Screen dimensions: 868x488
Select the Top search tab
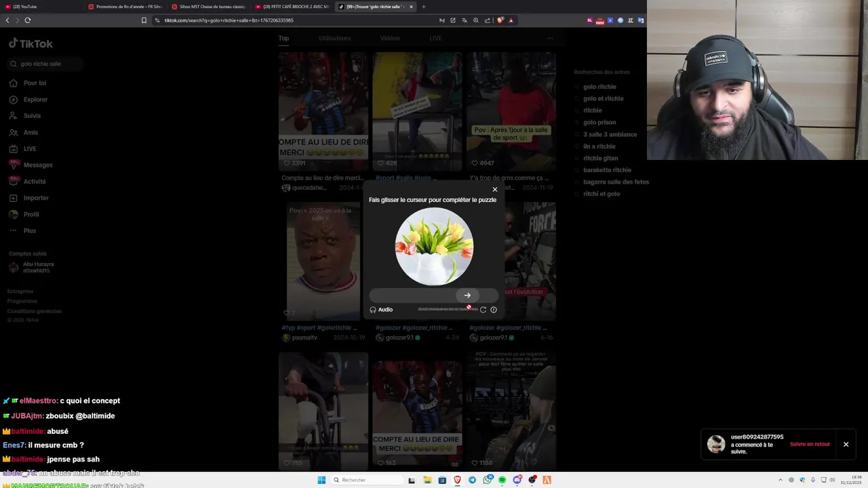tap(283, 39)
